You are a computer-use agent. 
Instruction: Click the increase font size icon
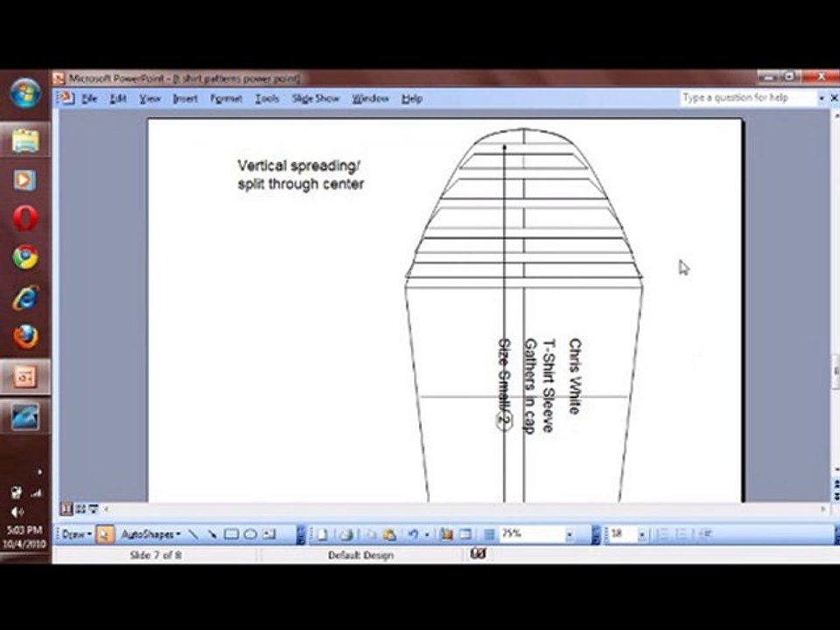click(705, 534)
